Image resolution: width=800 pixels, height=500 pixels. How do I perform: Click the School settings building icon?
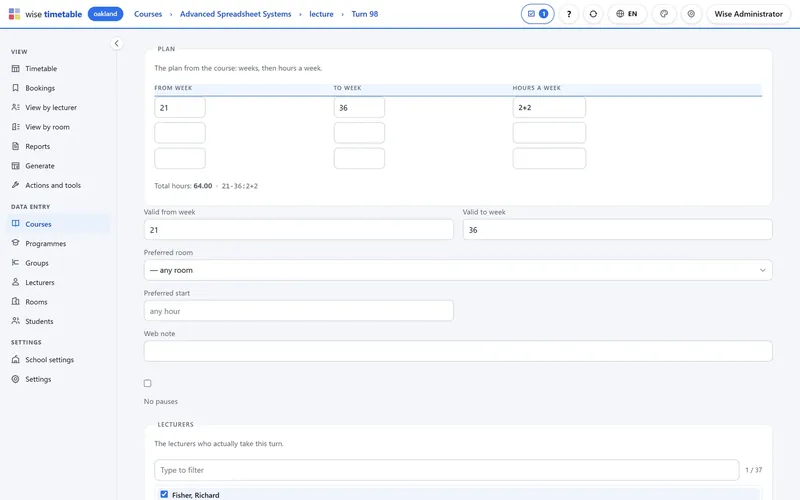tap(15, 359)
